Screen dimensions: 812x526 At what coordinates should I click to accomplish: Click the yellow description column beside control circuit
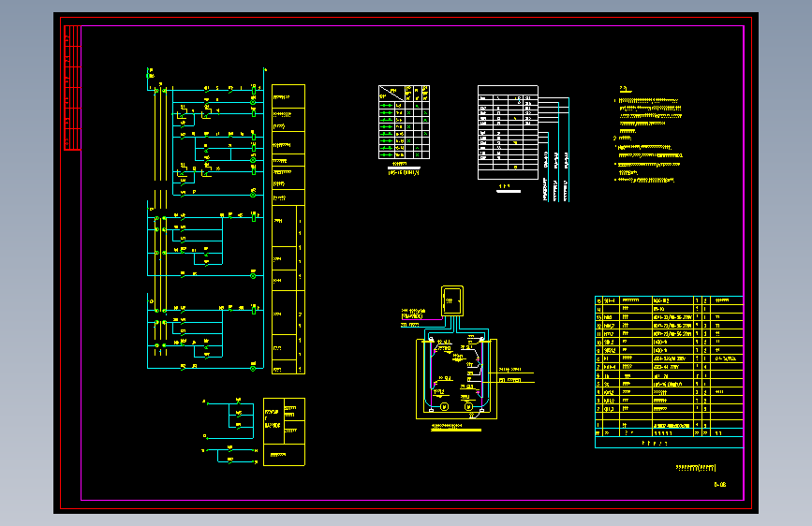288,228
